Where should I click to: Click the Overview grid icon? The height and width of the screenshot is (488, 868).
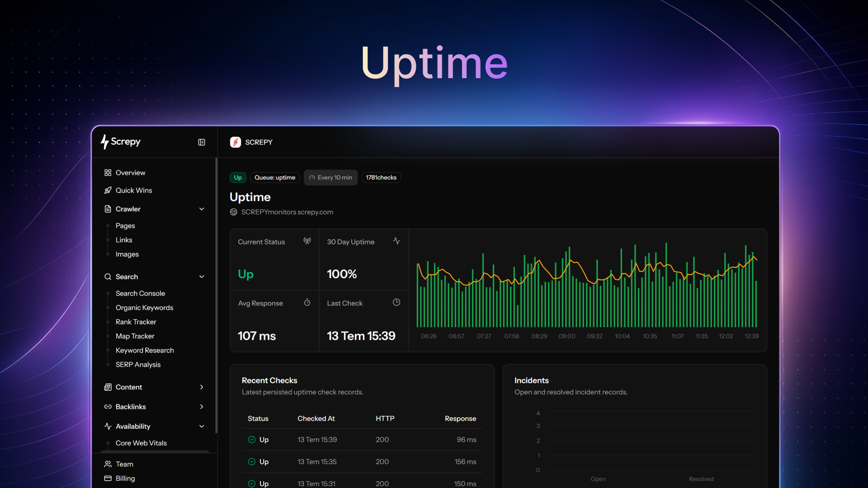click(x=108, y=173)
